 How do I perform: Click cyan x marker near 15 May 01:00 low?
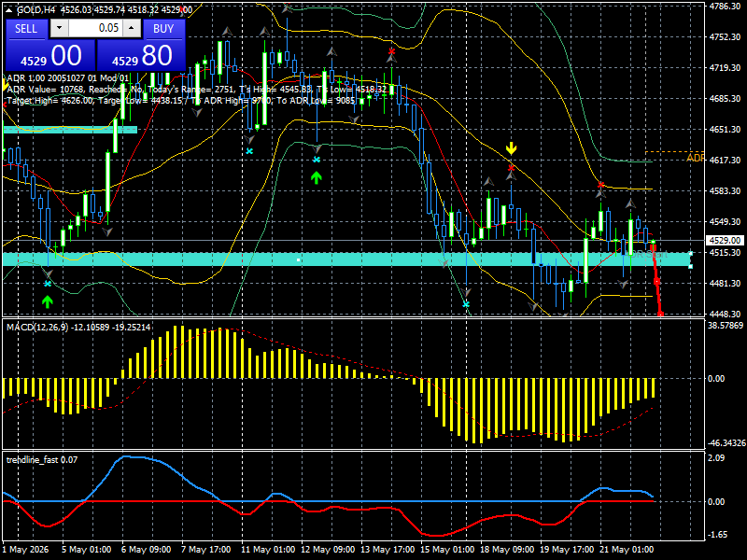(x=466, y=304)
